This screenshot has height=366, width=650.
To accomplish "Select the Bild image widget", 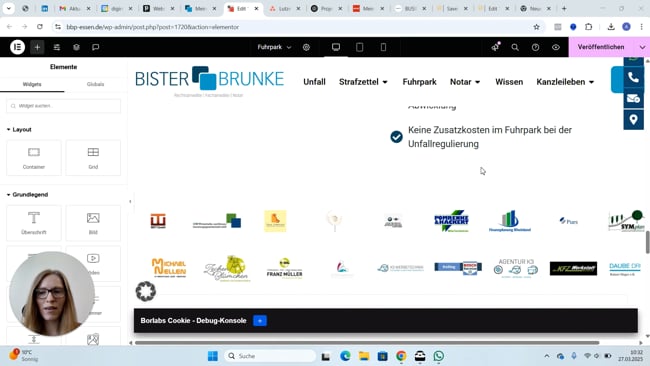I will 93,223.
